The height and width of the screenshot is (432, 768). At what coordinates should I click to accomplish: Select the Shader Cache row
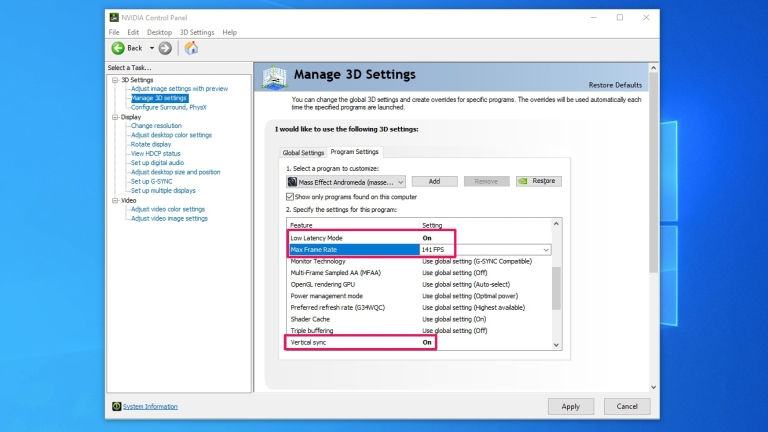click(x=419, y=319)
